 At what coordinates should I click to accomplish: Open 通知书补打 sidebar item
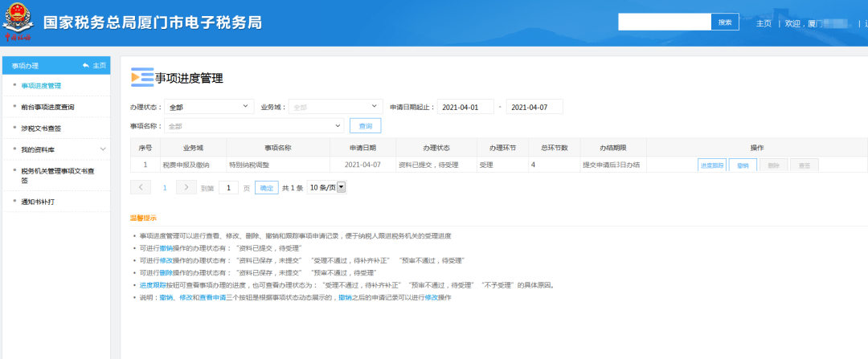tap(40, 202)
